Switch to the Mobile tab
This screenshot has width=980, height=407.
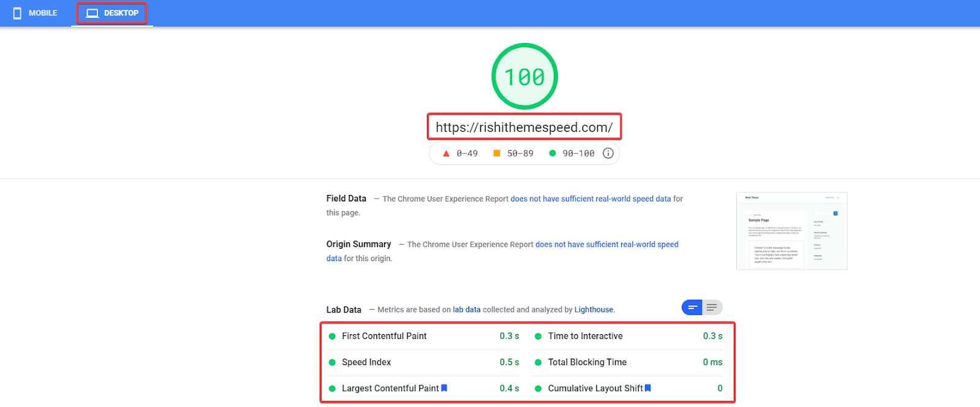(36, 13)
